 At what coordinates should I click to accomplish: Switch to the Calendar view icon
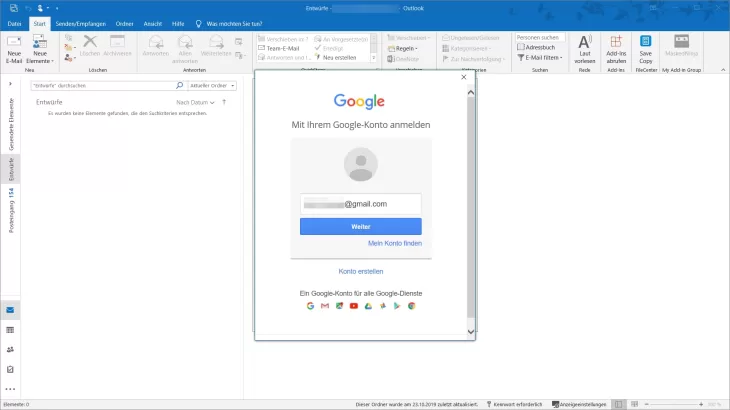point(10,329)
